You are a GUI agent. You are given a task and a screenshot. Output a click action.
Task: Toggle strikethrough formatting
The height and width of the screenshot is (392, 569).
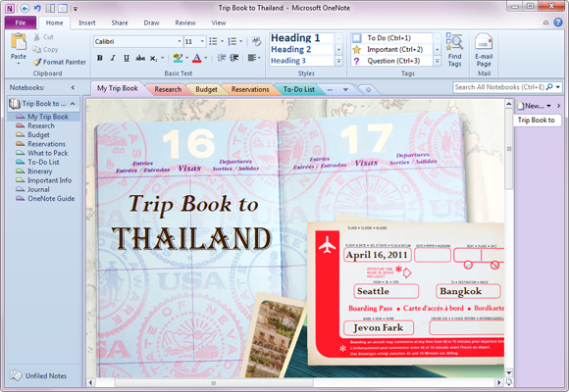pyautogui.click(x=140, y=58)
